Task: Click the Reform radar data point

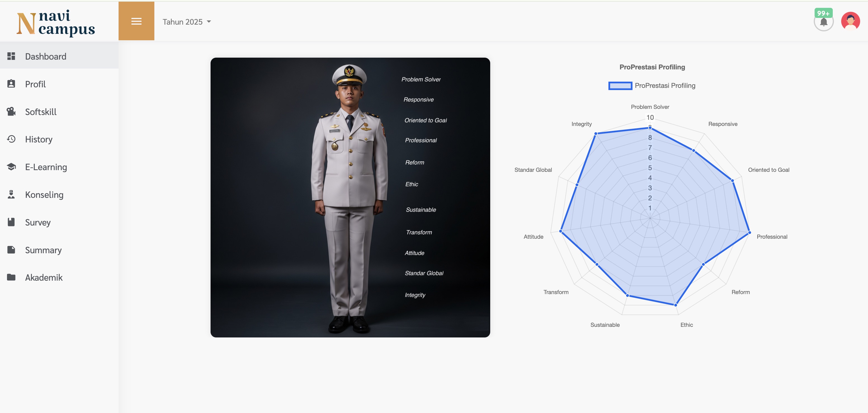Action: [x=703, y=264]
